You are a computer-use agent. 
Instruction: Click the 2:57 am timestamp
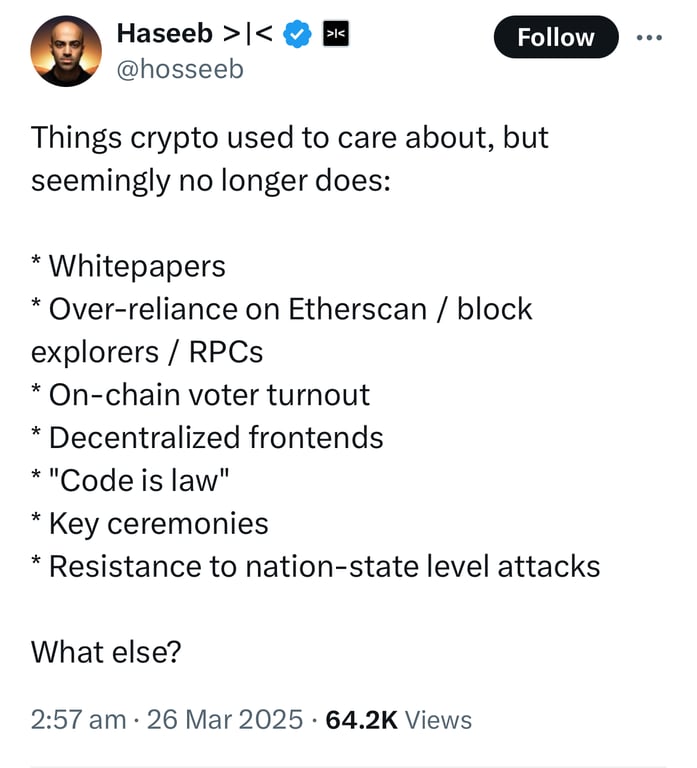[x=78, y=720]
